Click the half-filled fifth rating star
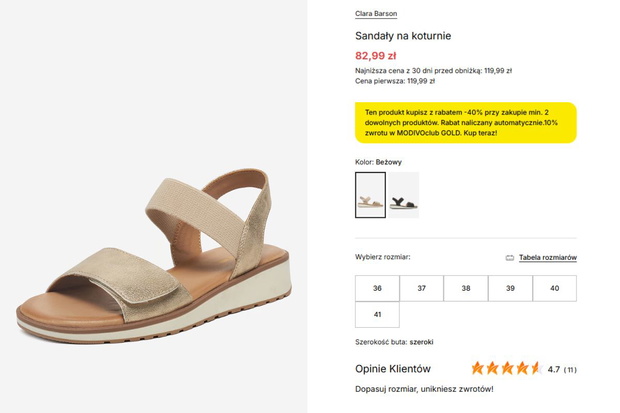This screenshot has height=413, width=620. point(537,368)
